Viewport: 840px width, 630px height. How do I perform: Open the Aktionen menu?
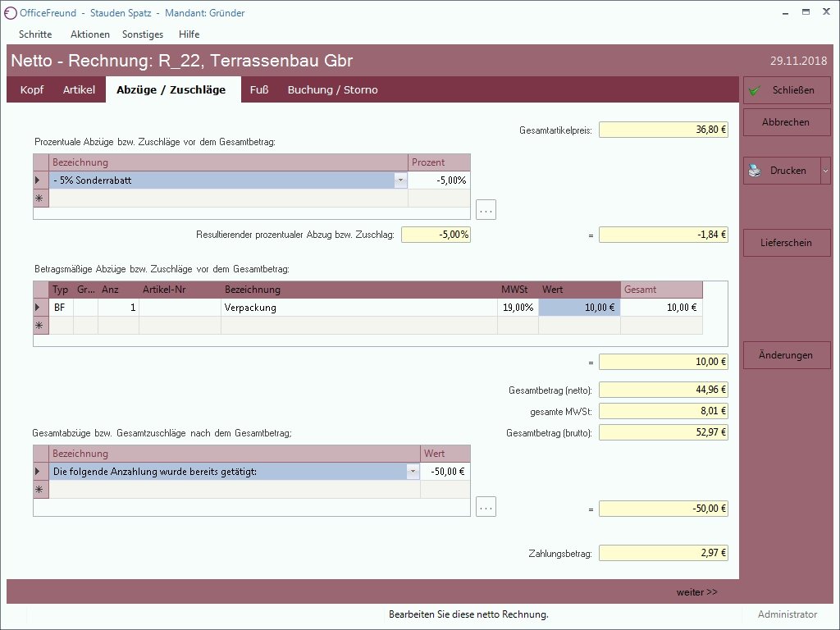click(90, 34)
